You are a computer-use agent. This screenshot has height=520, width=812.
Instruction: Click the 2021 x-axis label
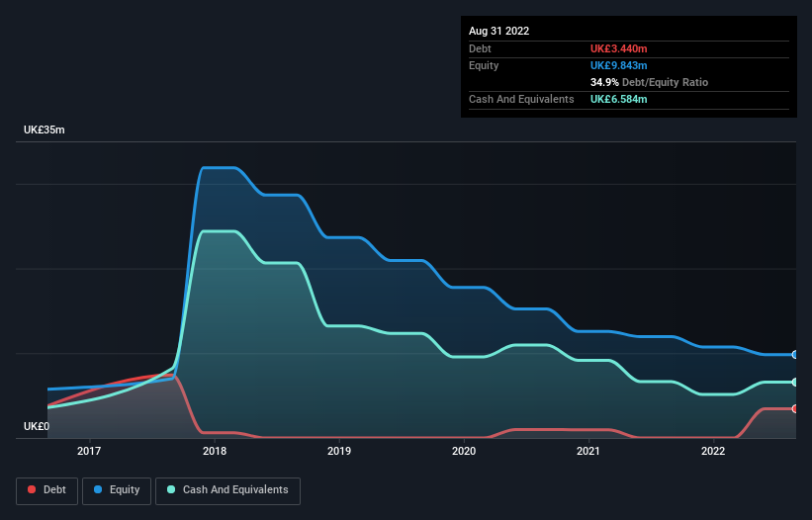(588, 451)
